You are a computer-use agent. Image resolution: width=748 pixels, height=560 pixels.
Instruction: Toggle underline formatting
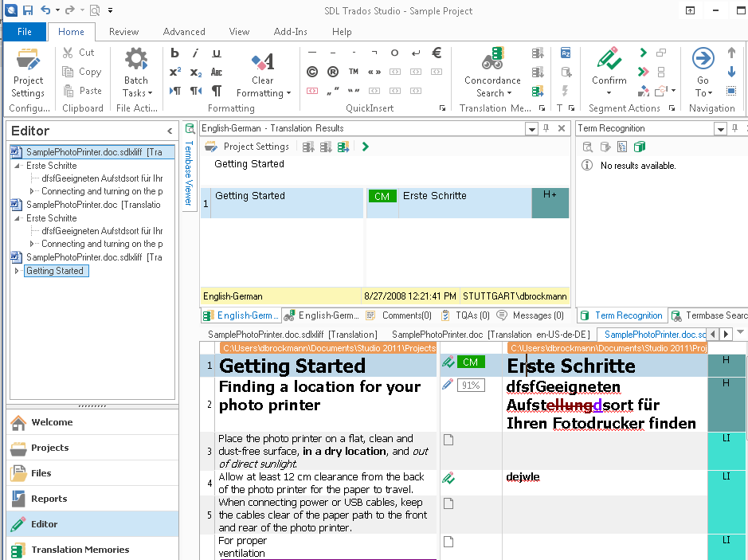point(217,53)
